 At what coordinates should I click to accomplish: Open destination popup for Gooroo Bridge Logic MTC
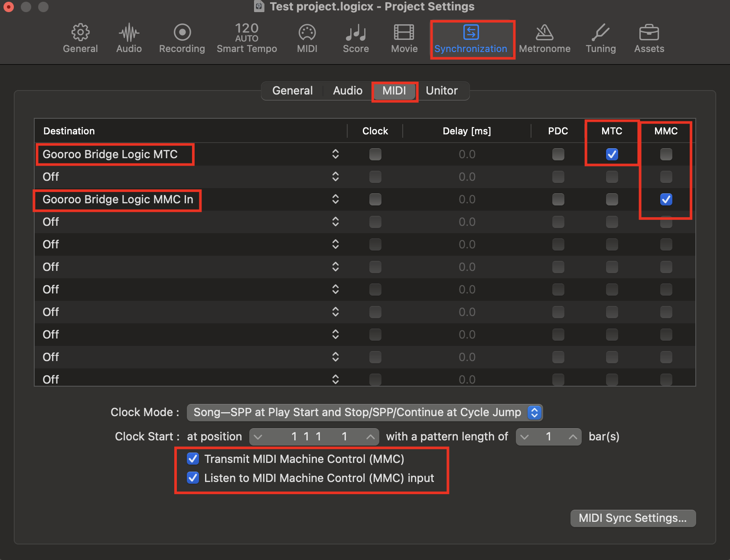(x=336, y=154)
